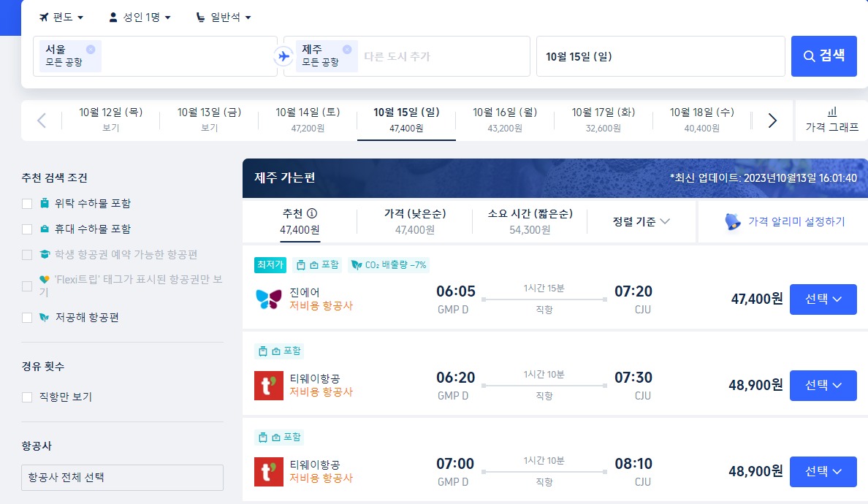Go to next dates with right arrow
This screenshot has width=868, height=504.
pos(772,120)
